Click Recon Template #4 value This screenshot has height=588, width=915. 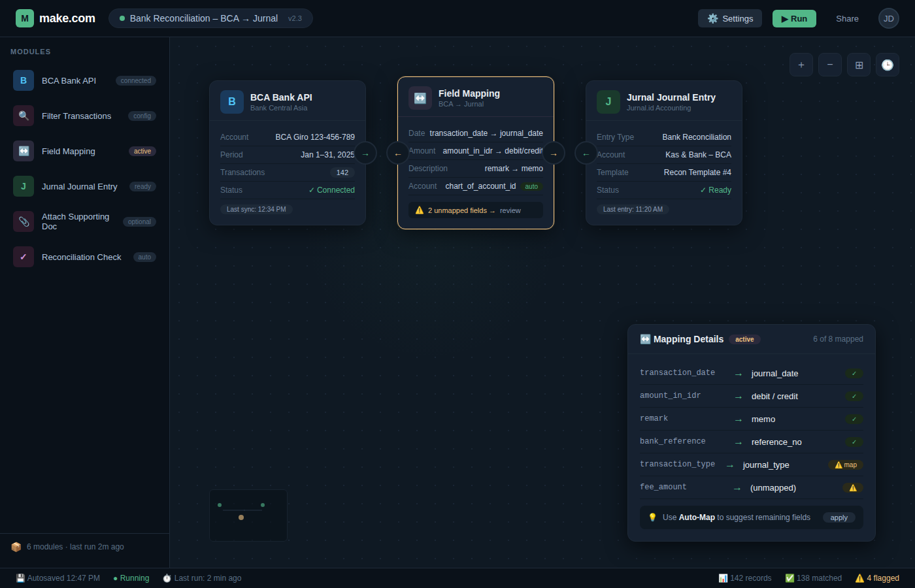point(697,172)
